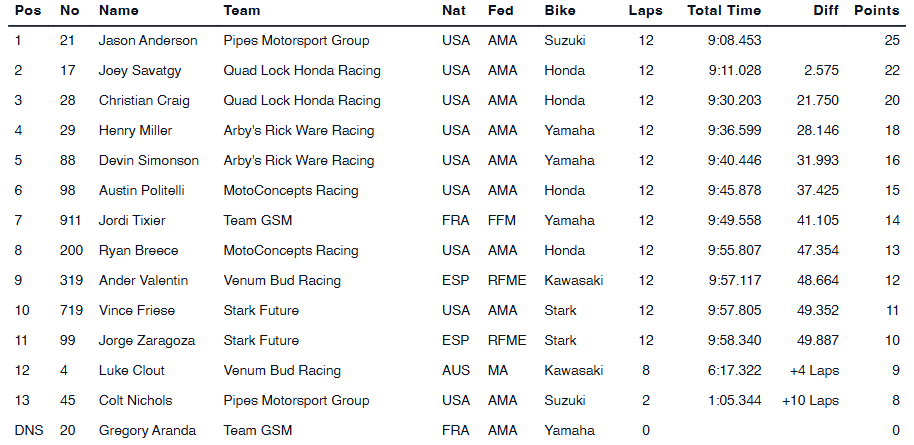Select the Points column header

(x=876, y=11)
